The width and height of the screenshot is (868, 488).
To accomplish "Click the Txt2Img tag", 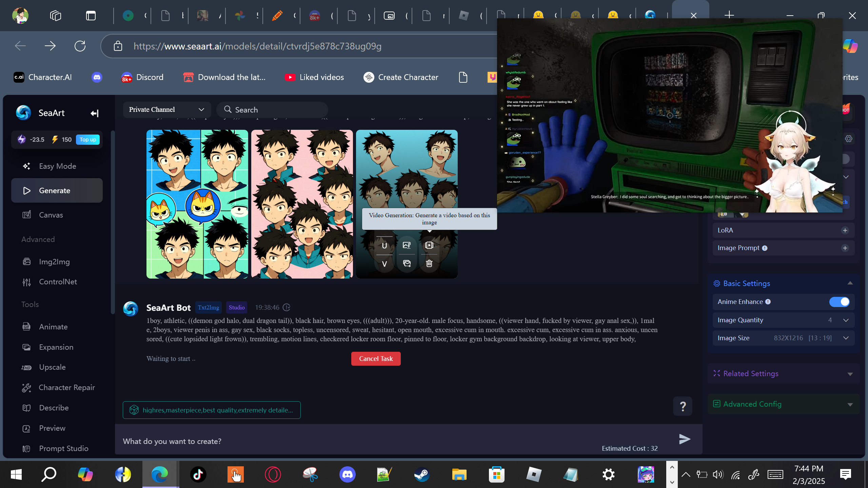I will click(209, 307).
